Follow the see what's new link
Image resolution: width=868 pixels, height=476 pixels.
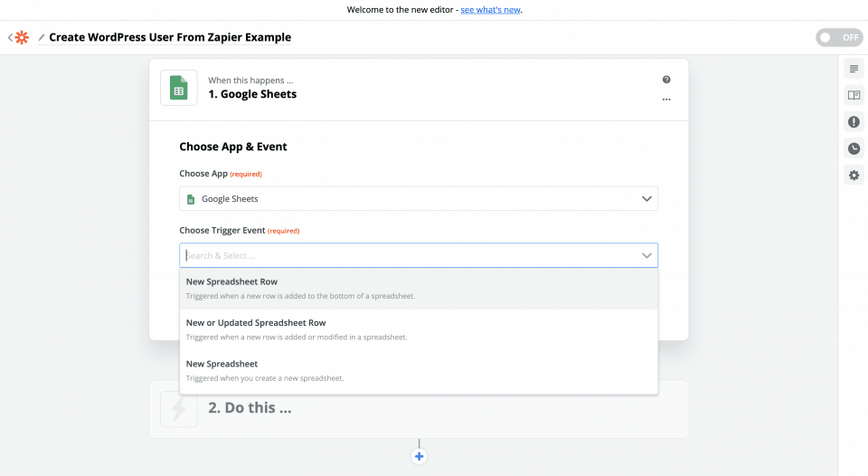pos(490,9)
